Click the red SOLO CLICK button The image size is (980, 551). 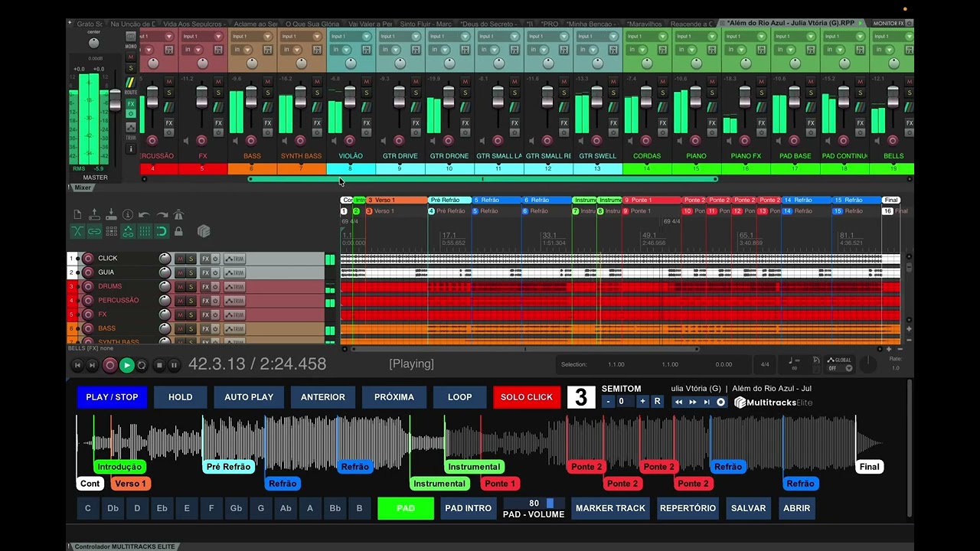(527, 397)
